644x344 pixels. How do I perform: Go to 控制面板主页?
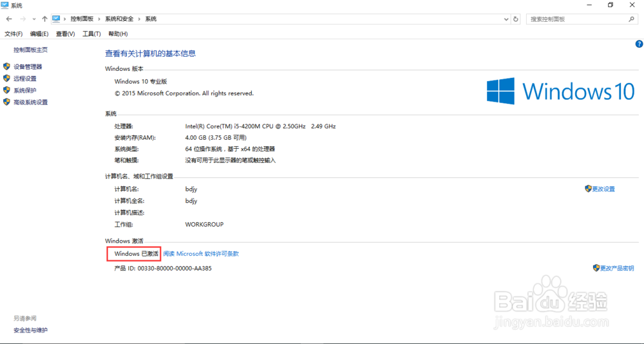pos(30,50)
